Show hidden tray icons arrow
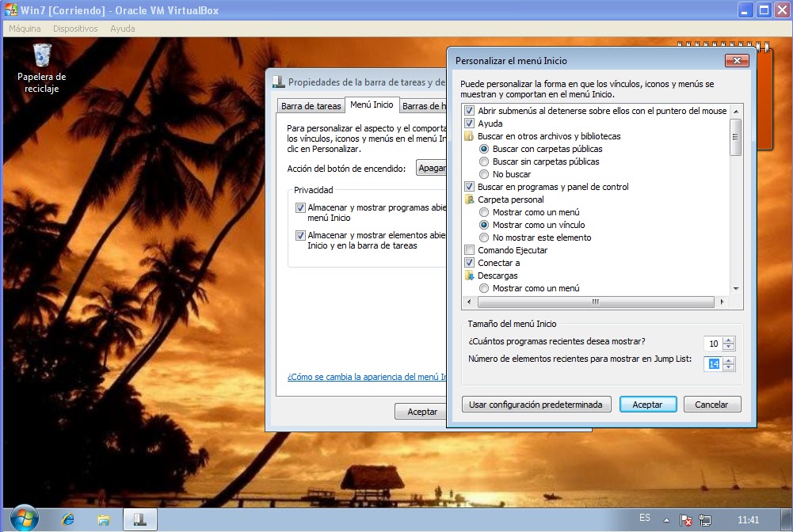Viewport: 793px width, 532px height. pyautogui.click(x=666, y=520)
